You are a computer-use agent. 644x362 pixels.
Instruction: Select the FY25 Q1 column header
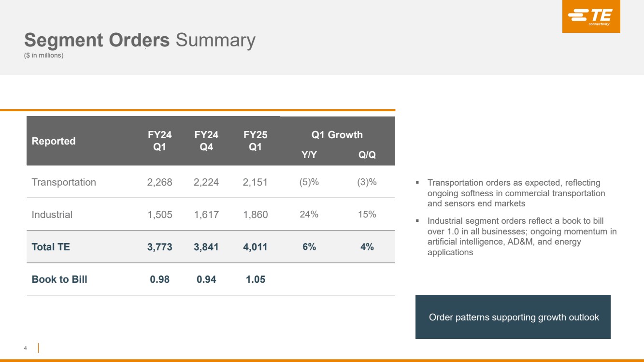pyautogui.click(x=255, y=141)
